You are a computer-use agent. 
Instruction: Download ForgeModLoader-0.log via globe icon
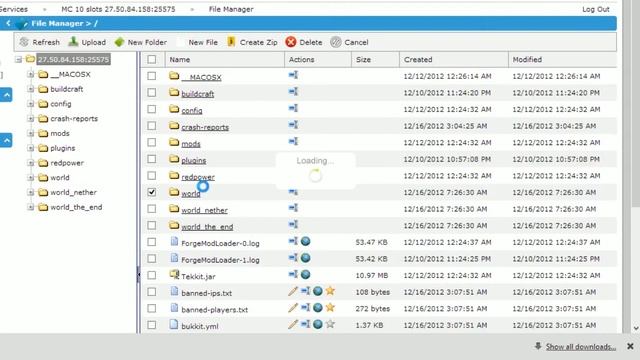[305, 241]
